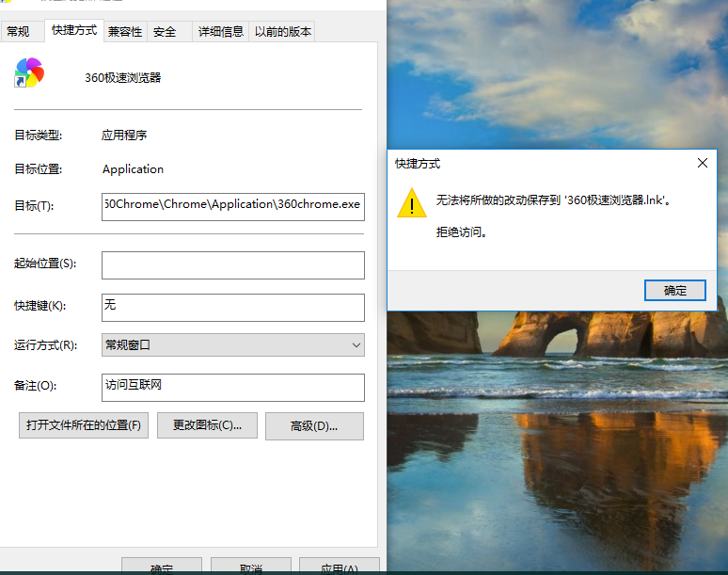This screenshot has width=728, height=575.
Task: Click into the 目标 path field
Action: point(232,205)
